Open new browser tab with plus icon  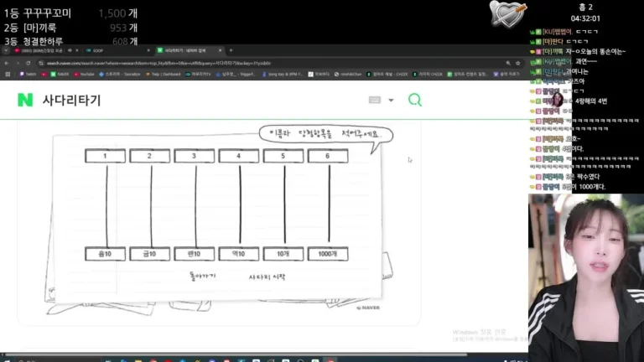(231, 50)
